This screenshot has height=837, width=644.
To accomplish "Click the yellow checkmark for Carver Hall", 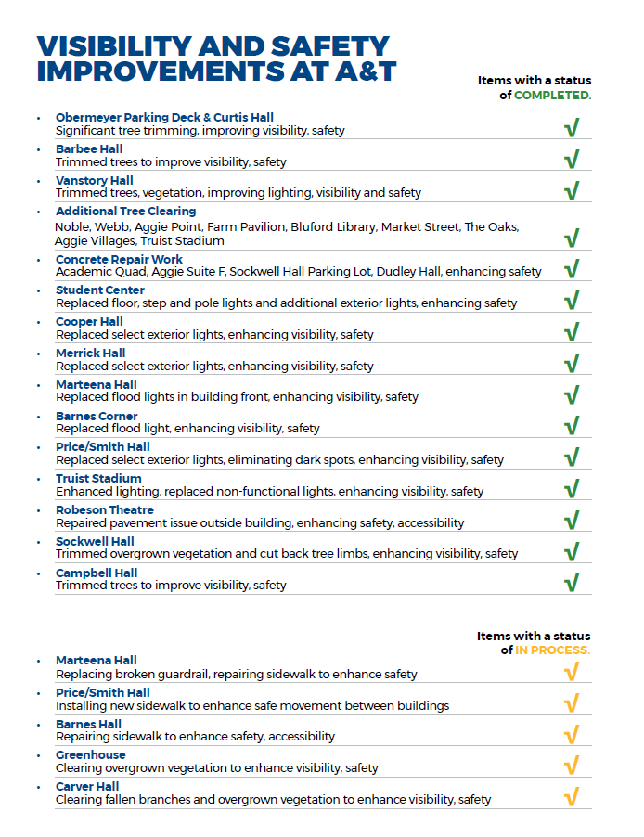I will (572, 796).
